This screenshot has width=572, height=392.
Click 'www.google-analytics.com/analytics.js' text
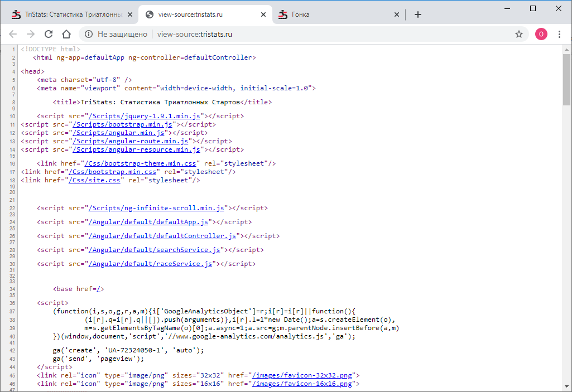click(x=250, y=336)
